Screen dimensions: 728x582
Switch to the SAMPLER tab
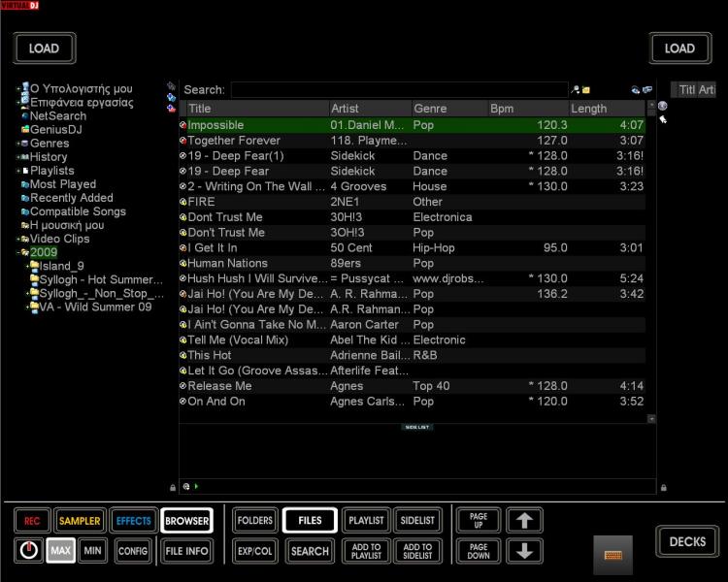pos(80,521)
